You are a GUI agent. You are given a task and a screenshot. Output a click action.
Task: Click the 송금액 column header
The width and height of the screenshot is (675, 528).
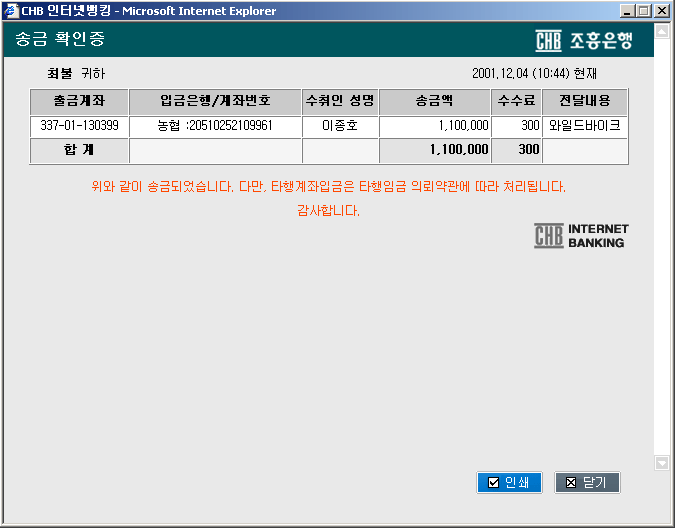click(435, 102)
